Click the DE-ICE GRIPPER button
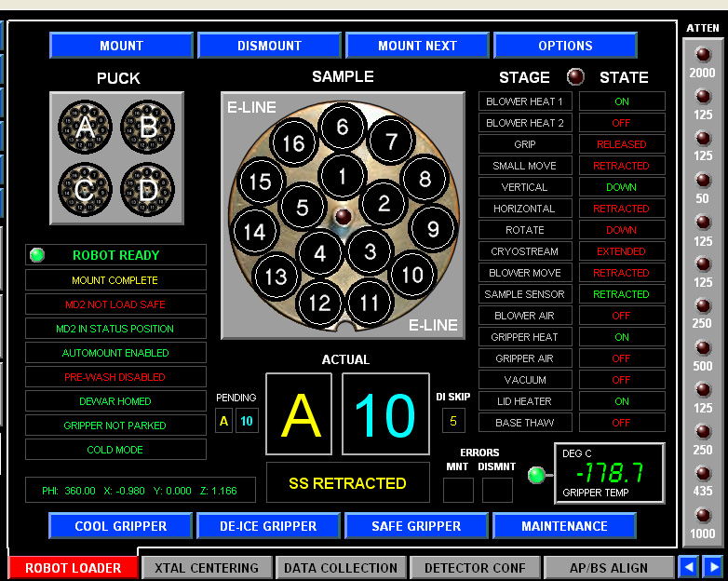The image size is (728, 581). tap(268, 526)
